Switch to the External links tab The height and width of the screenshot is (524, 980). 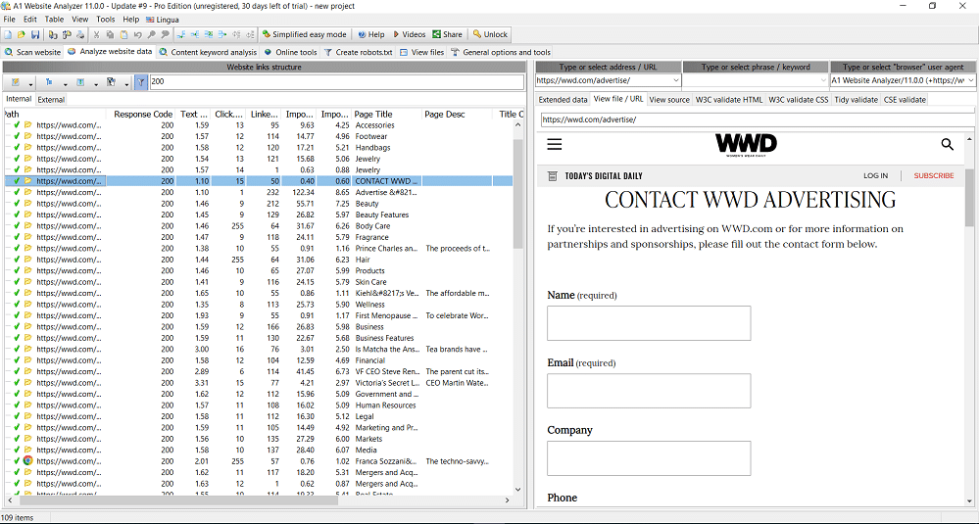51,99
